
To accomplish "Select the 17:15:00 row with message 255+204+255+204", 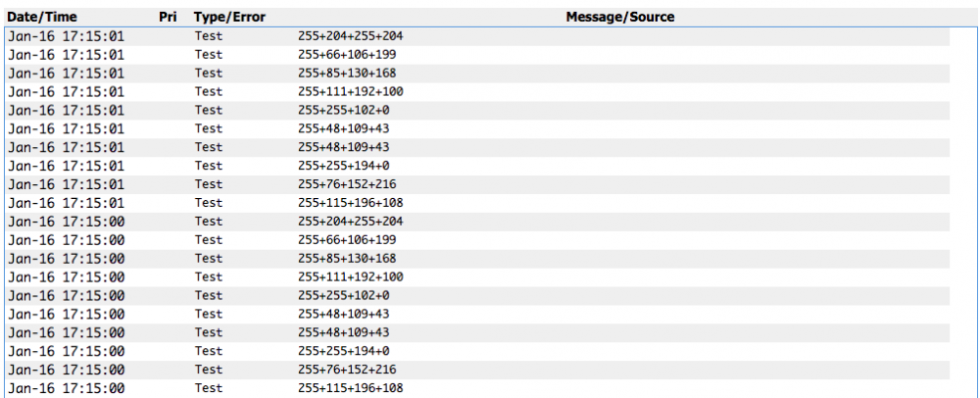I will coord(350,222).
